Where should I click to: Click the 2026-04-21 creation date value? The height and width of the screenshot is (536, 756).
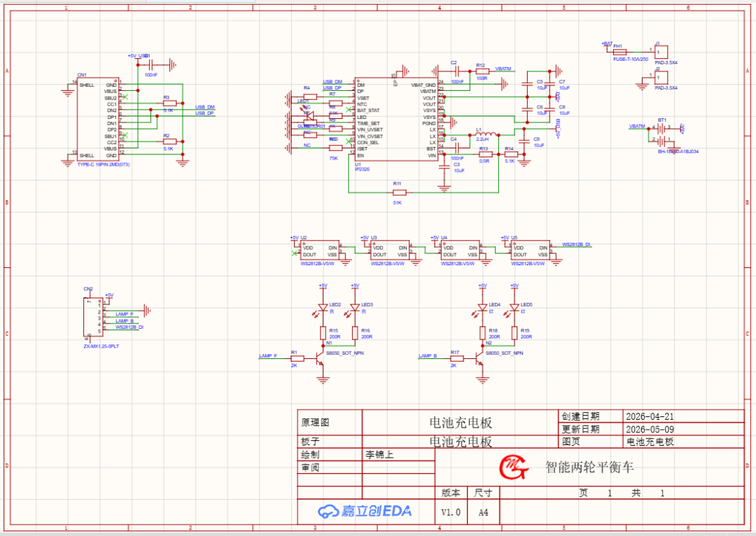click(650, 416)
